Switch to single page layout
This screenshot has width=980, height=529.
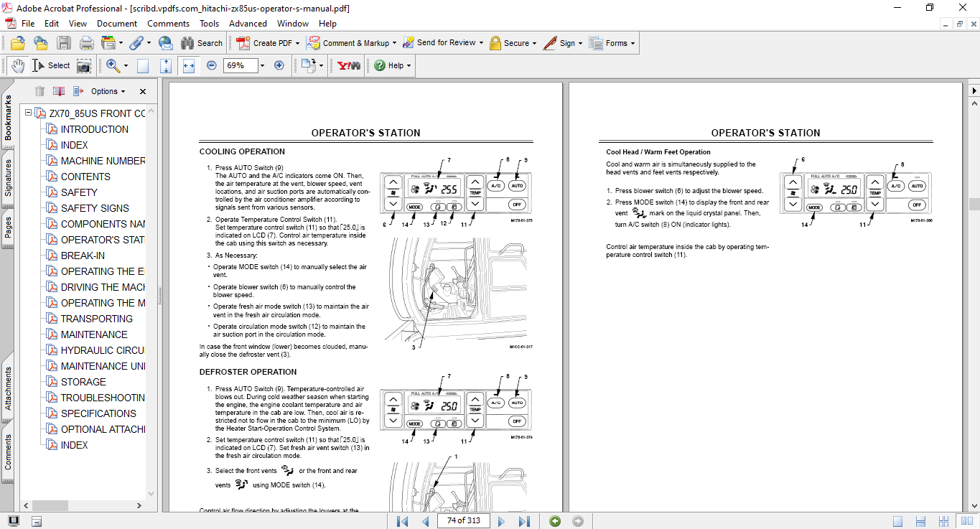coord(897,521)
